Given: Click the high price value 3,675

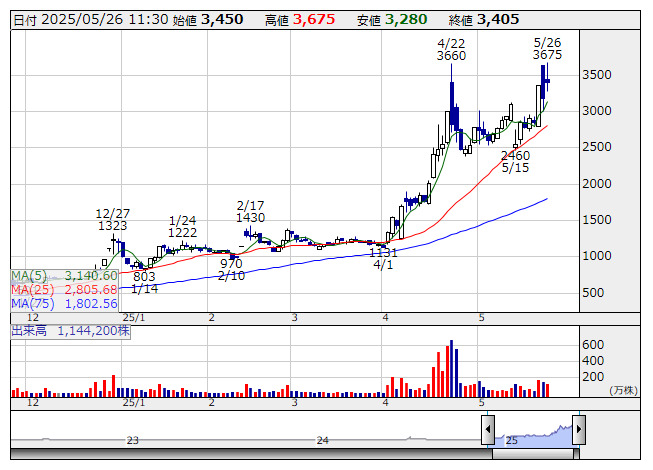Looking at the screenshot, I should pyautogui.click(x=314, y=20).
